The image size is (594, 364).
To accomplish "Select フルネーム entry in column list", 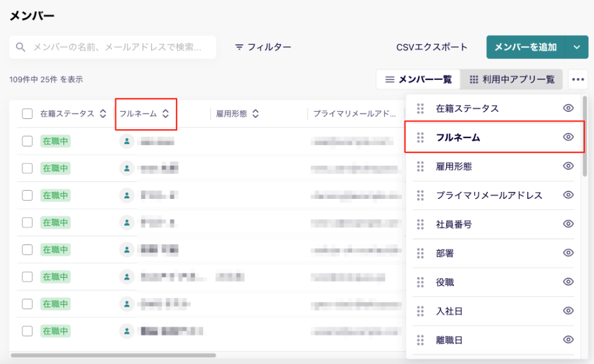I will [x=494, y=137].
